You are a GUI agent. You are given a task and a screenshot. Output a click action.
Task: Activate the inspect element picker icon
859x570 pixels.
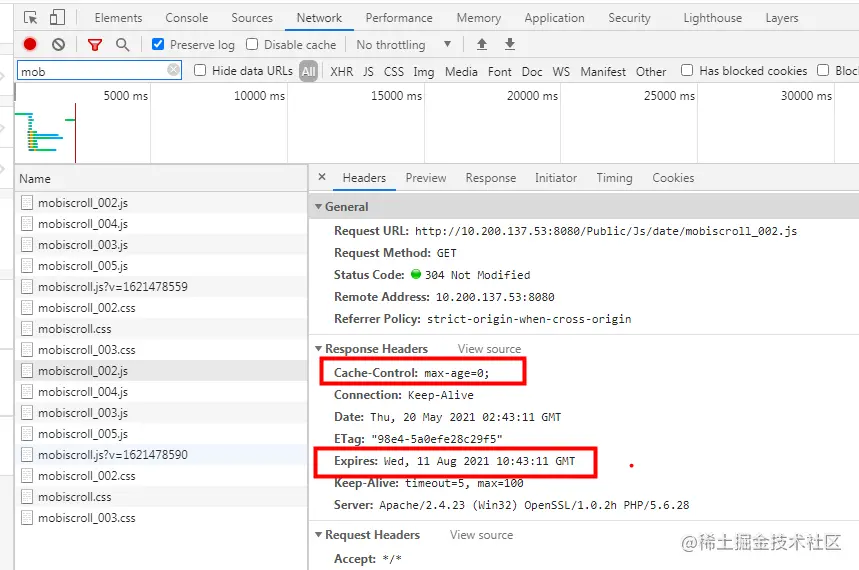click(x=31, y=18)
